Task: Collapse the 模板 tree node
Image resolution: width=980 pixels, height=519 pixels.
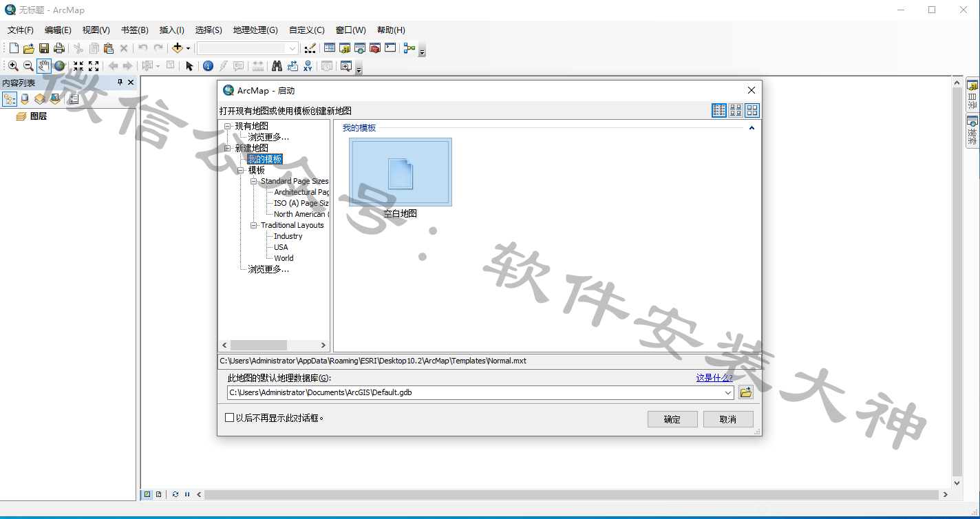Action: (x=241, y=170)
